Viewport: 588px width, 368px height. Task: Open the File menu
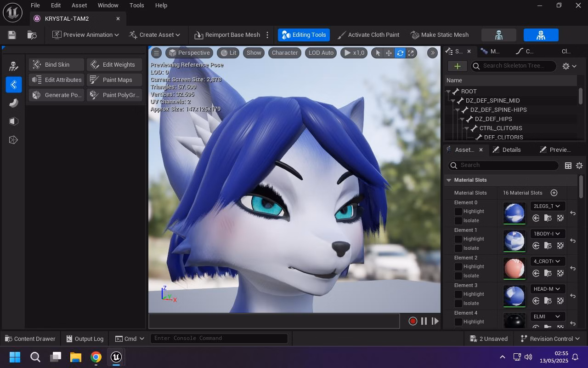[35, 6]
